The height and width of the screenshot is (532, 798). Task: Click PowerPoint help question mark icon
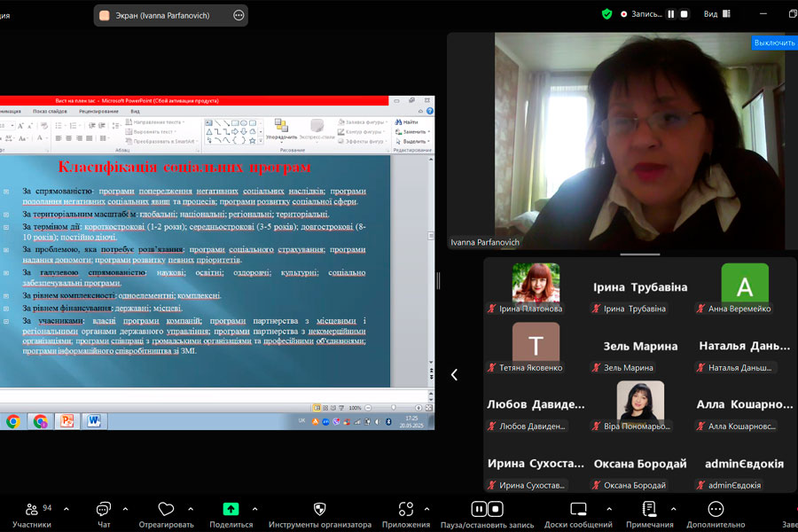click(430, 111)
